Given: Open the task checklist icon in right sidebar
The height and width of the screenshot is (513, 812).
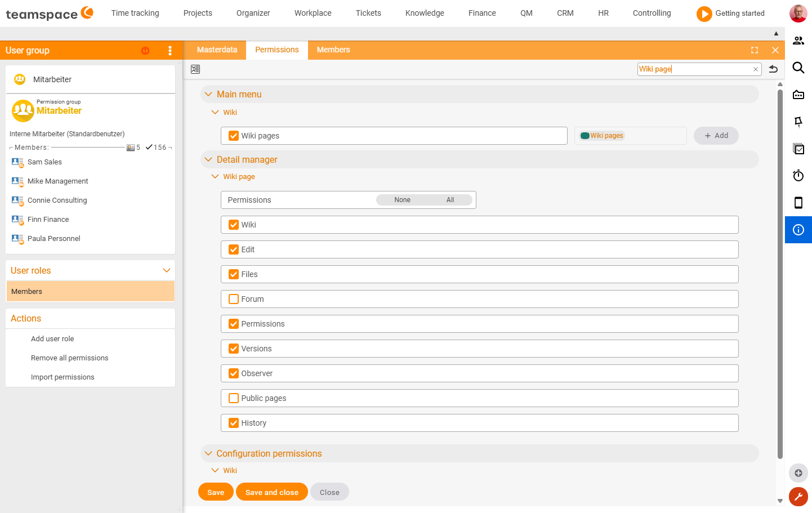Looking at the screenshot, I should pyautogui.click(x=798, y=149).
